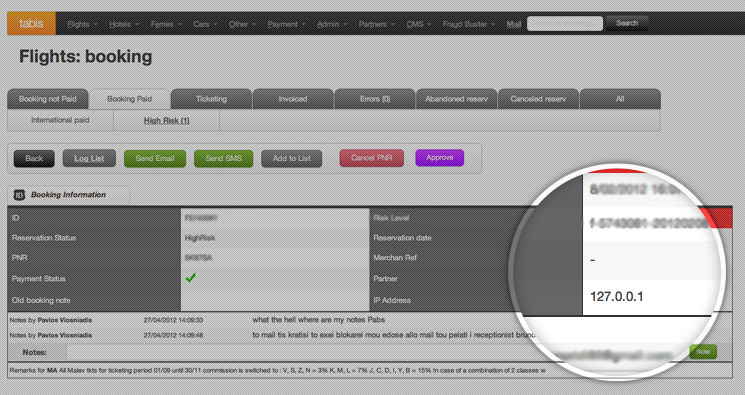
Task: Open the Errors (0) tab
Action: (375, 99)
